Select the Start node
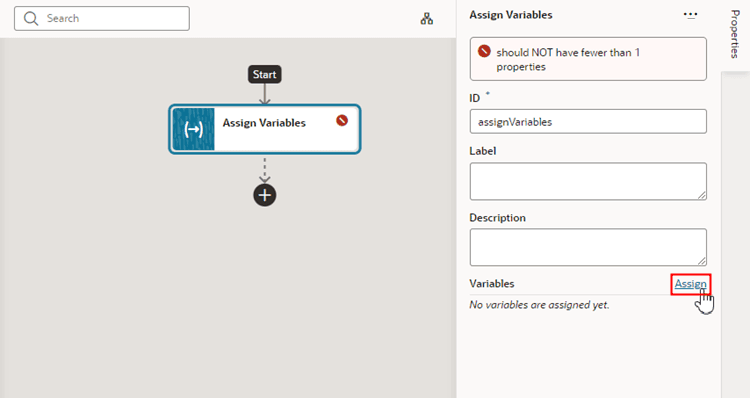Screen dimensions: 750x398 click(265, 75)
